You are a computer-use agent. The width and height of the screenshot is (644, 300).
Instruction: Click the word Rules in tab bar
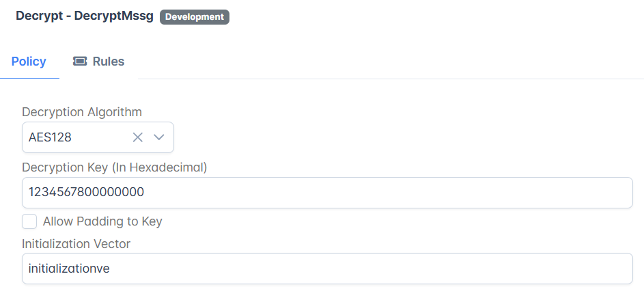[x=109, y=62]
